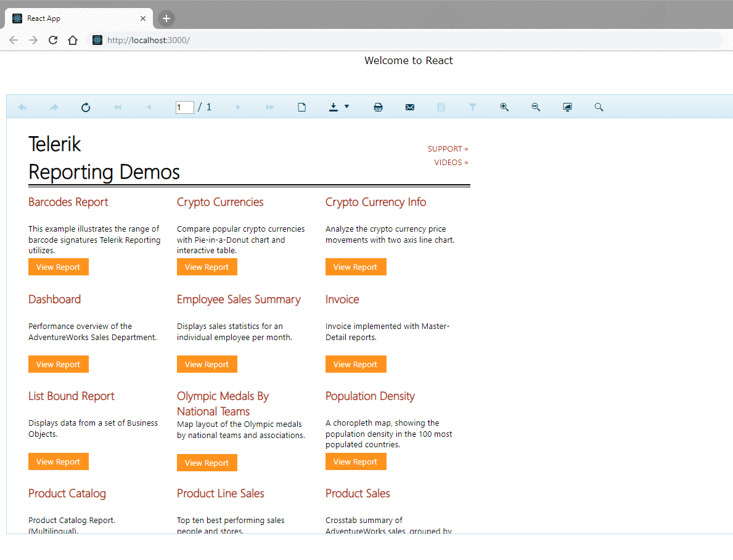Viewport: 733px width, 560px height.
Task: Open the Product Catalog title link
Action: [x=67, y=493]
